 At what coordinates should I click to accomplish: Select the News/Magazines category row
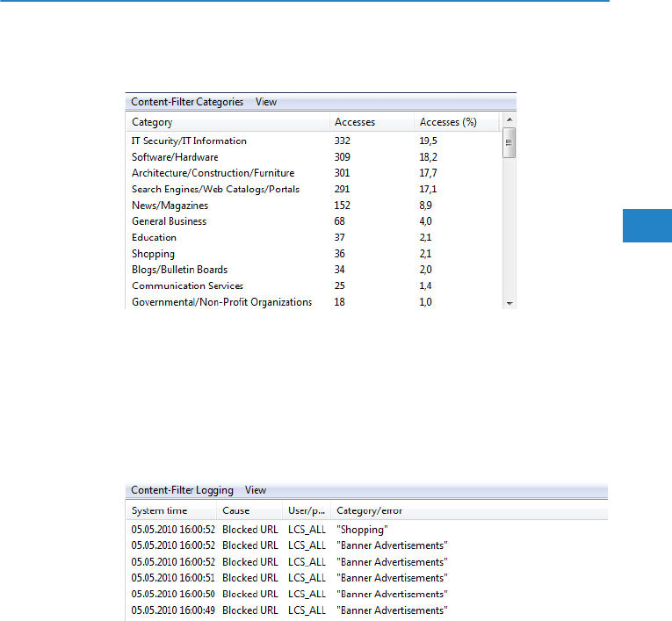[x=170, y=206]
